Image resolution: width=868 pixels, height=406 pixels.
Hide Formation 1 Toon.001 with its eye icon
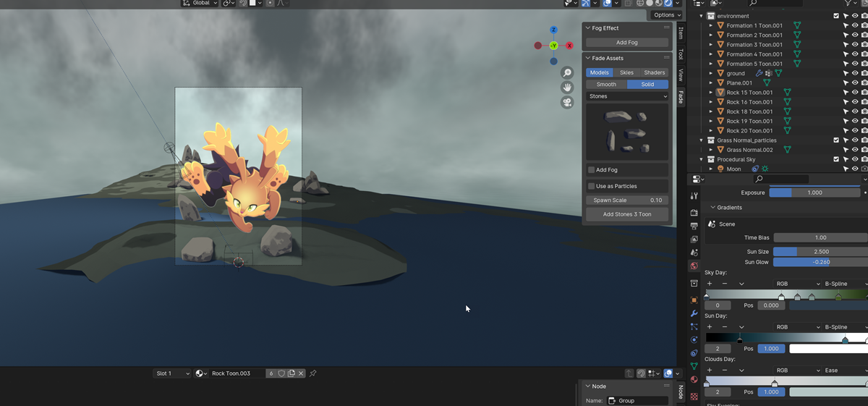coord(855,25)
